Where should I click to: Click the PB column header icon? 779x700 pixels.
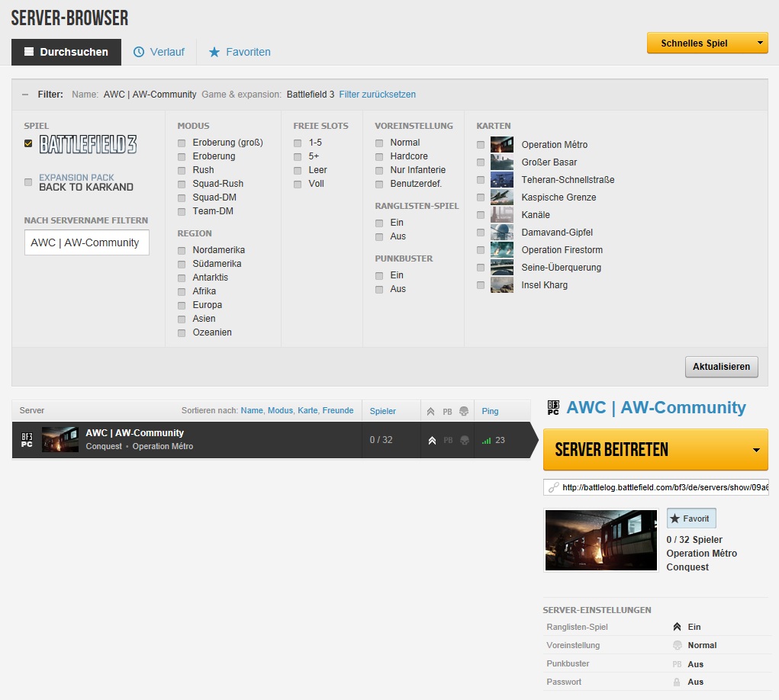pyautogui.click(x=447, y=411)
